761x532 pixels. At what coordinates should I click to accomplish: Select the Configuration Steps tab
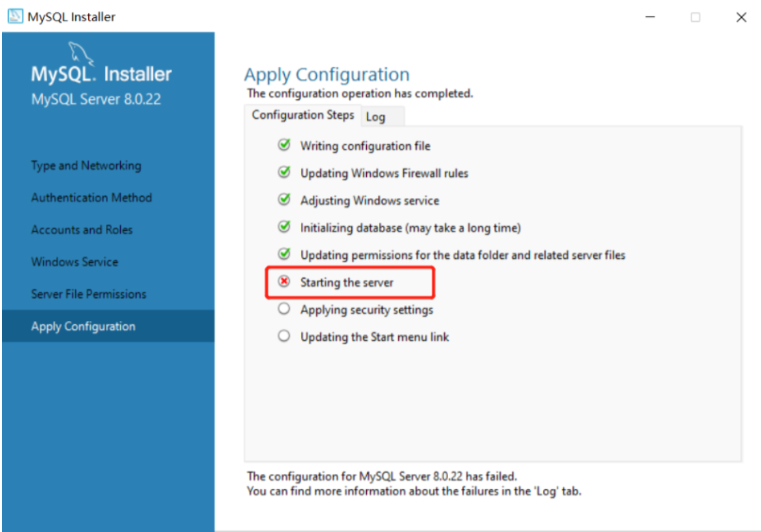coord(303,115)
